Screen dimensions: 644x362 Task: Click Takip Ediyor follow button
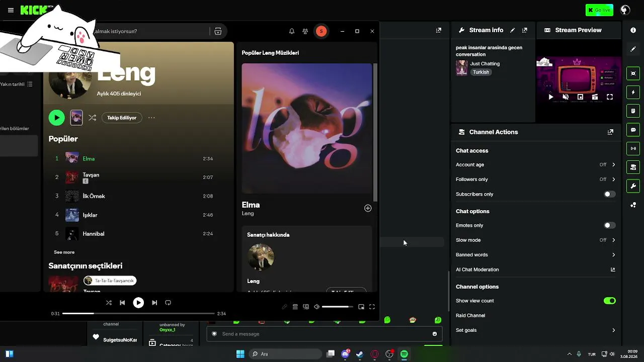pyautogui.click(x=122, y=118)
